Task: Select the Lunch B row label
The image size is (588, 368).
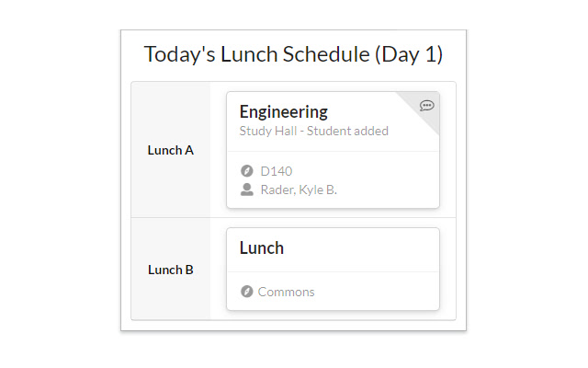Action: [x=170, y=270]
